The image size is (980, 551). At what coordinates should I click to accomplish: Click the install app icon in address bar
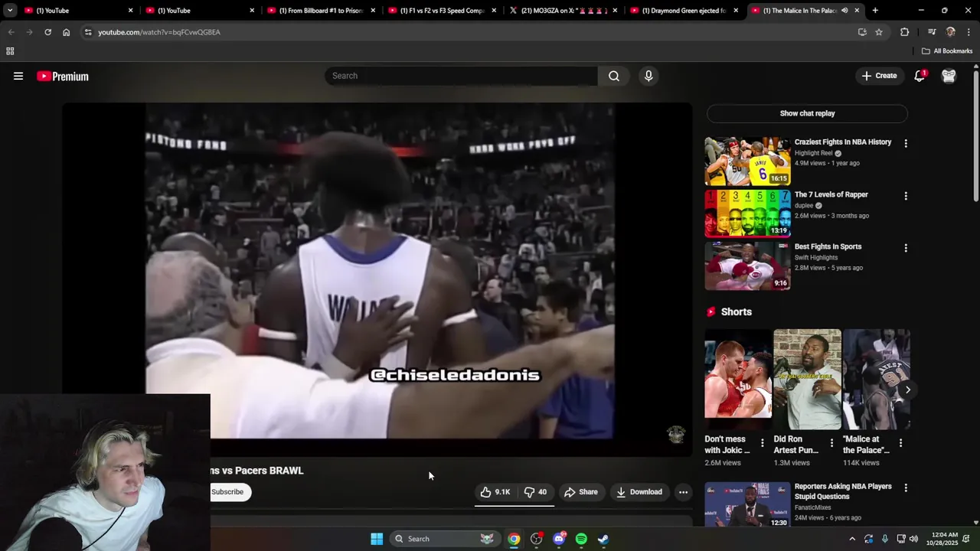point(862,32)
